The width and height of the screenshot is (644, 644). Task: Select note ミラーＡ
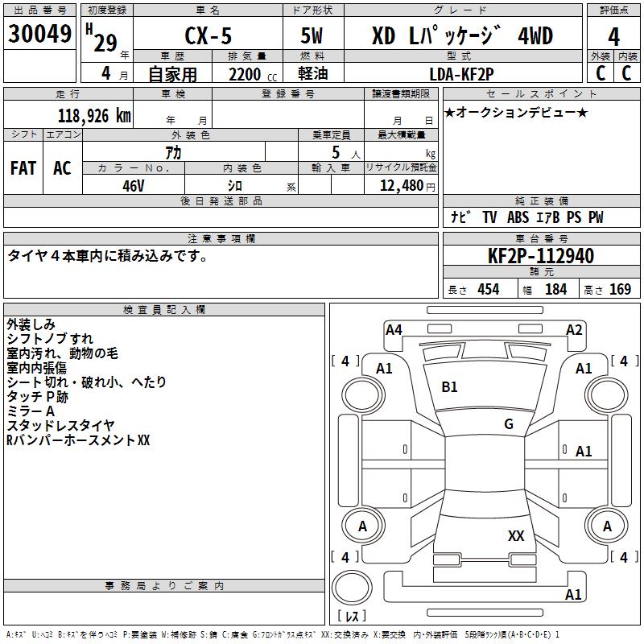(31, 411)
